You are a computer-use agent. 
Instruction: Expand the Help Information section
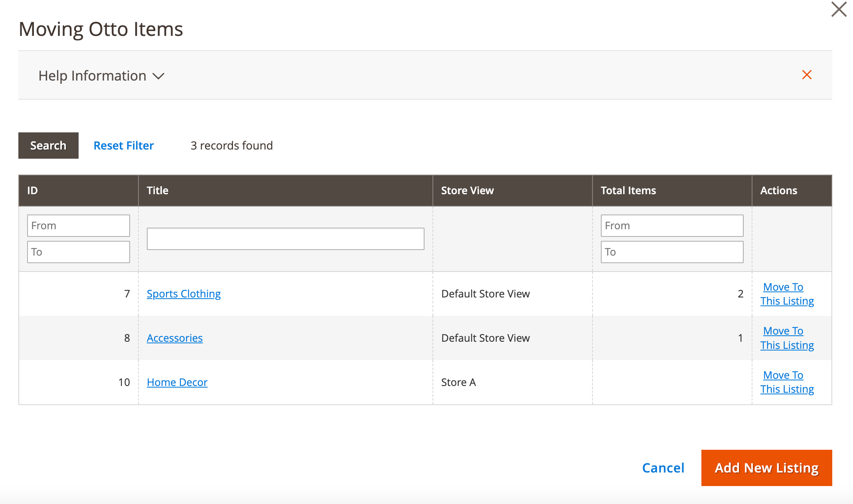click(101, 76)
